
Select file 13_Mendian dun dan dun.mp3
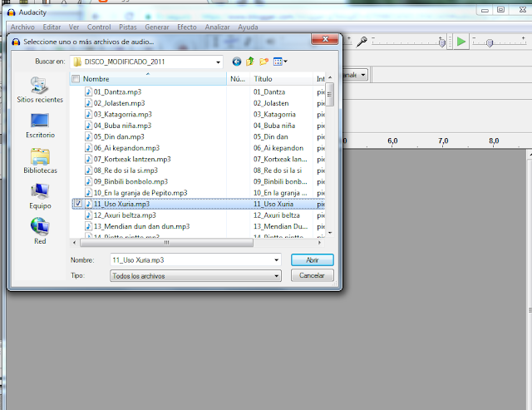141,226
